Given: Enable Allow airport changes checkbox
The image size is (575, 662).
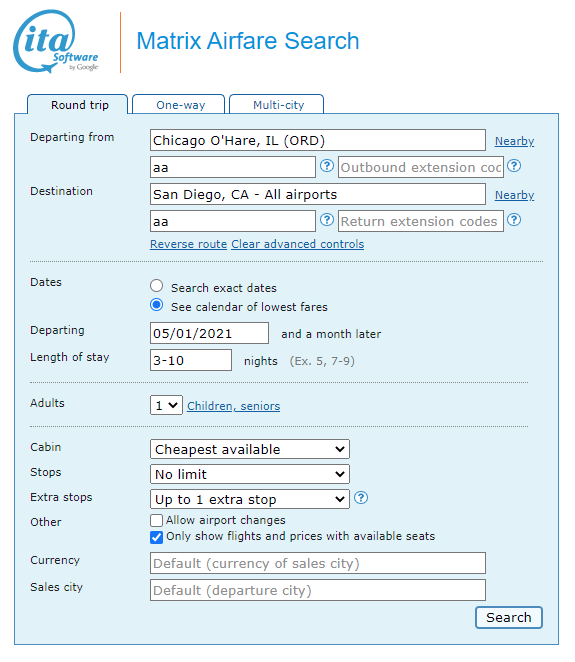Looking at the screenshot, I should click(157, 521).
